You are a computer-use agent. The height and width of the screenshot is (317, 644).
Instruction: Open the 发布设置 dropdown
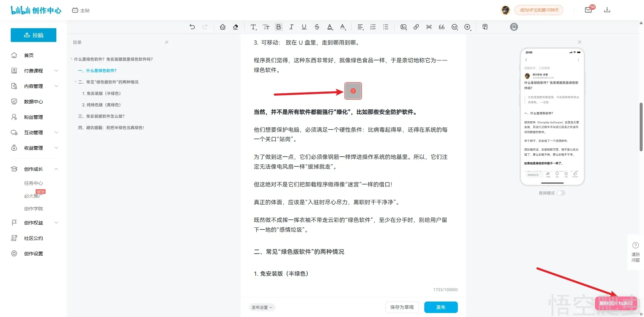click(x=262, y=307)
